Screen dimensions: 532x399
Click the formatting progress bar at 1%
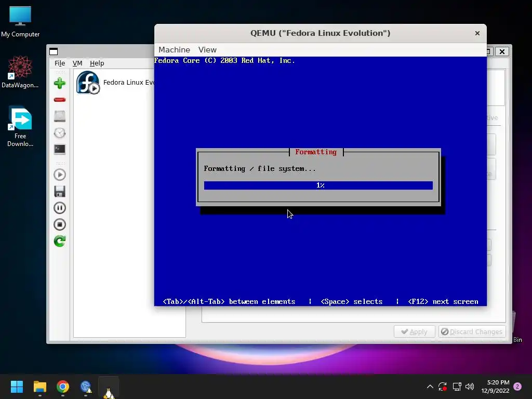click(318, 185)
